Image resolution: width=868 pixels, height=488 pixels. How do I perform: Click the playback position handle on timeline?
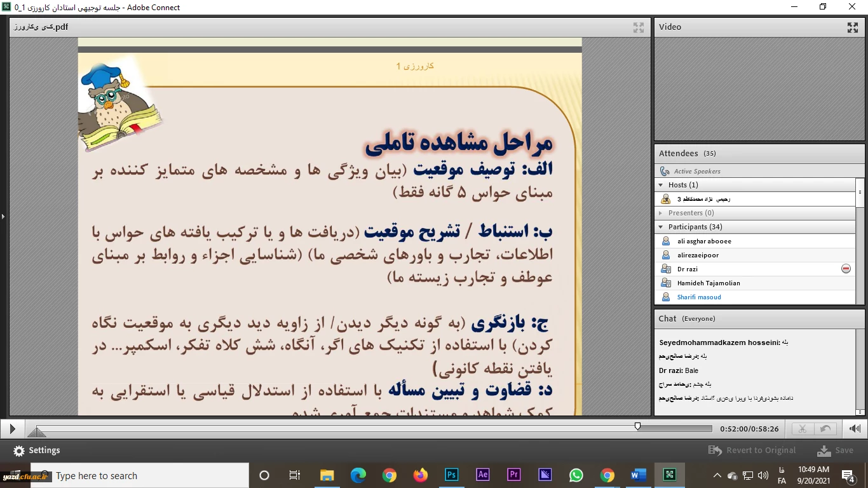click(x=637, y=426)
